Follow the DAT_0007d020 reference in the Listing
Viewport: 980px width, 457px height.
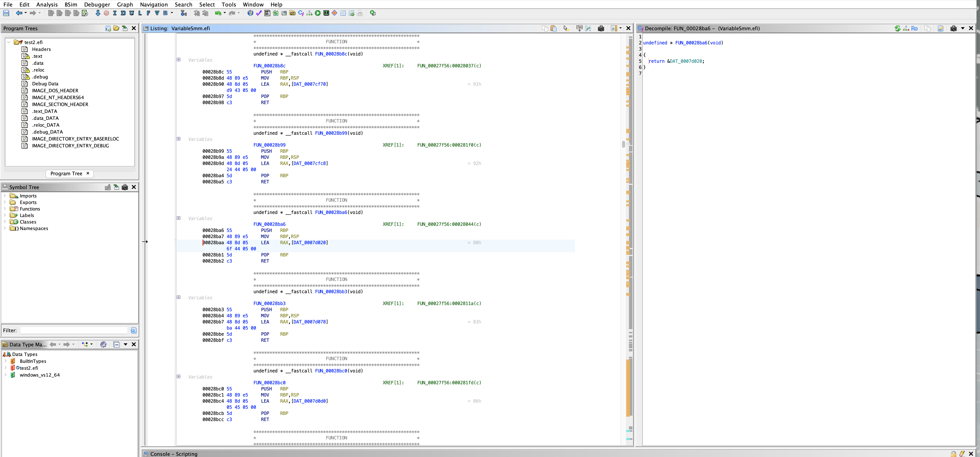309,243
